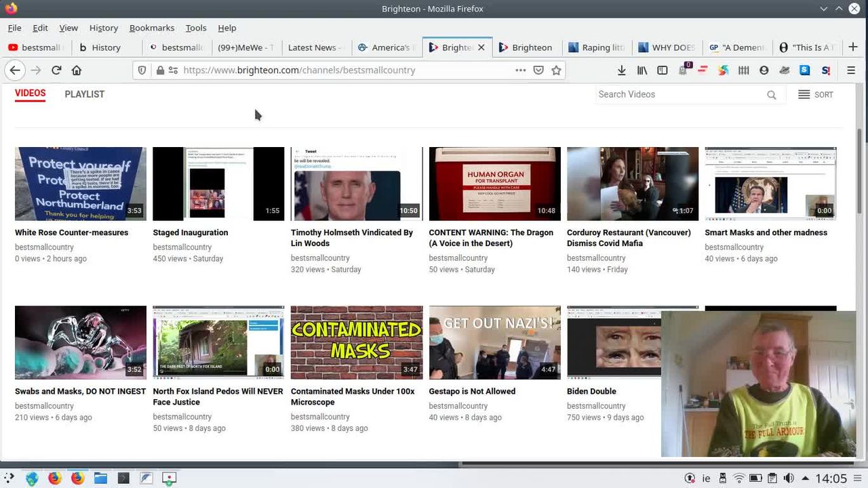Viewport: 868px width, 488px height.
Task: Open the "Staged Inauguration" video title link
Action: click(x=190, y=232)
